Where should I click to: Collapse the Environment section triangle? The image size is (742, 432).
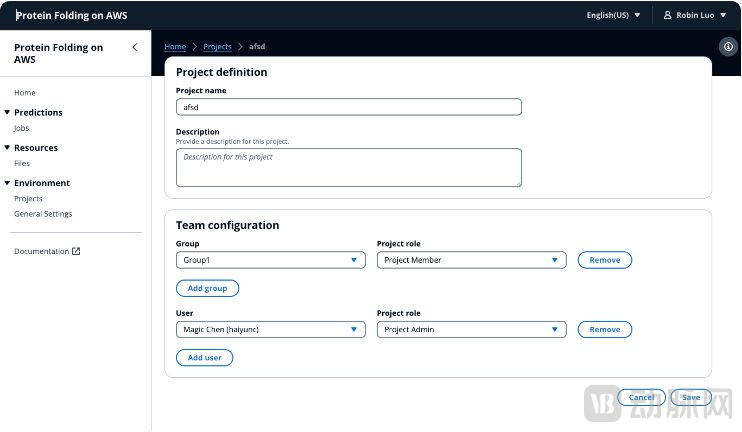[x=6, y=183]
